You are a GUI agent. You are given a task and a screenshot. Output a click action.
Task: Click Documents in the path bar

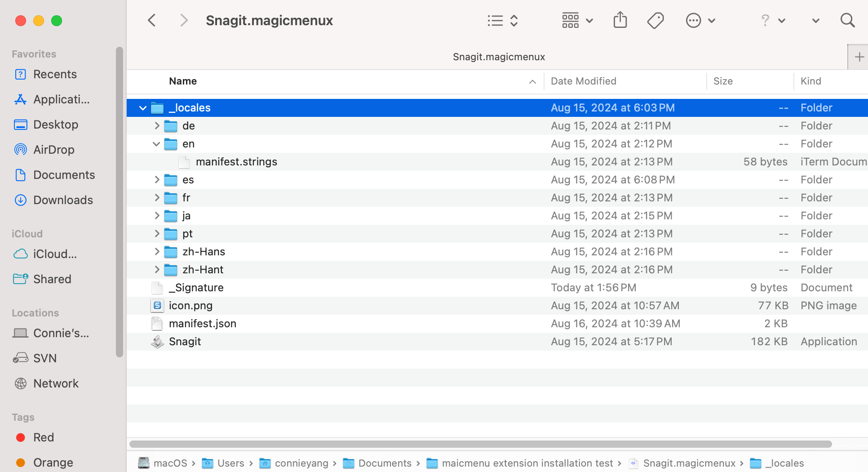tap(385, 463)
